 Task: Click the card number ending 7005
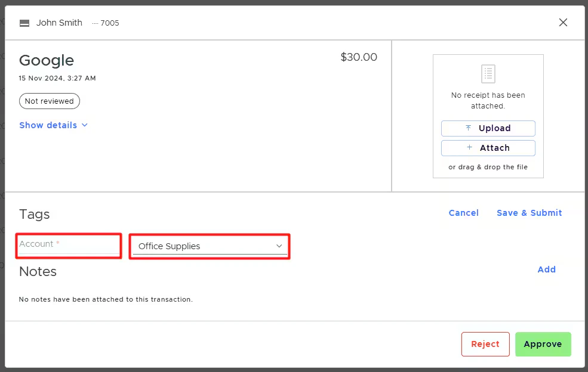click(x=106, y=23)
